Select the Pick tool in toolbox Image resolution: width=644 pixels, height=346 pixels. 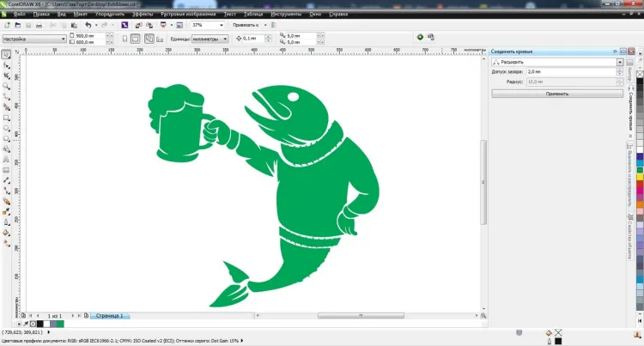point(6,55)
